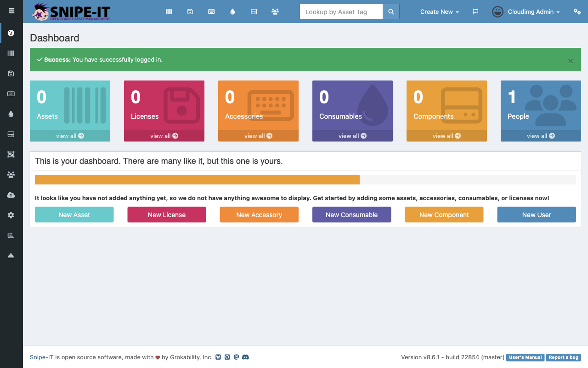Toggle the sidebar hamburger menu
This screenshot has width=588, height=368.
point(11,11)
